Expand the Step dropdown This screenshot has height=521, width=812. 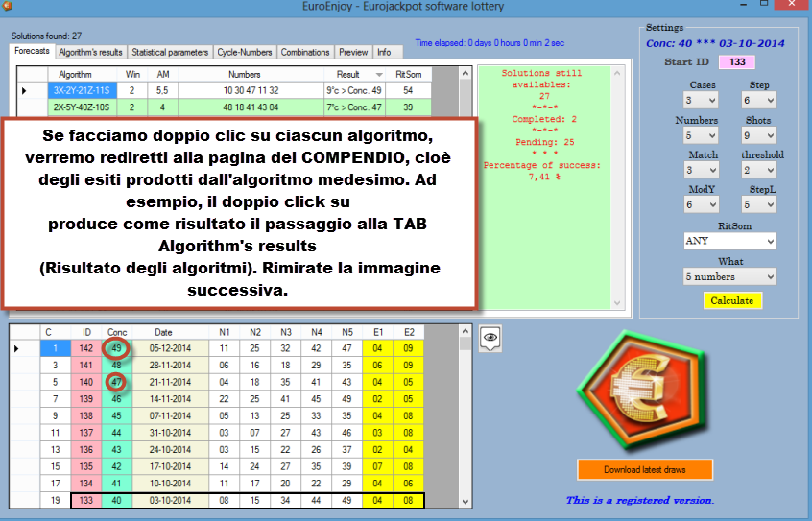click(x=759, y=100)
